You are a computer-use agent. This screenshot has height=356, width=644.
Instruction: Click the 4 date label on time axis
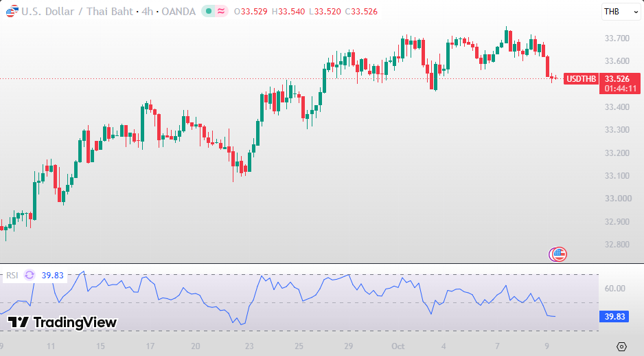pyautogui.click(x=444, y=346)
